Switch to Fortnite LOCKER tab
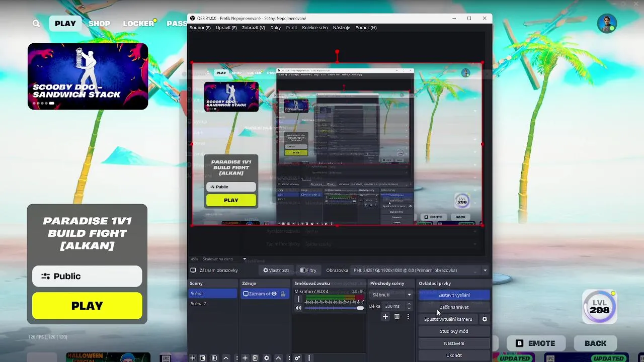The height and width of the screenshot is (362, 644). click(x=138, y=24)
